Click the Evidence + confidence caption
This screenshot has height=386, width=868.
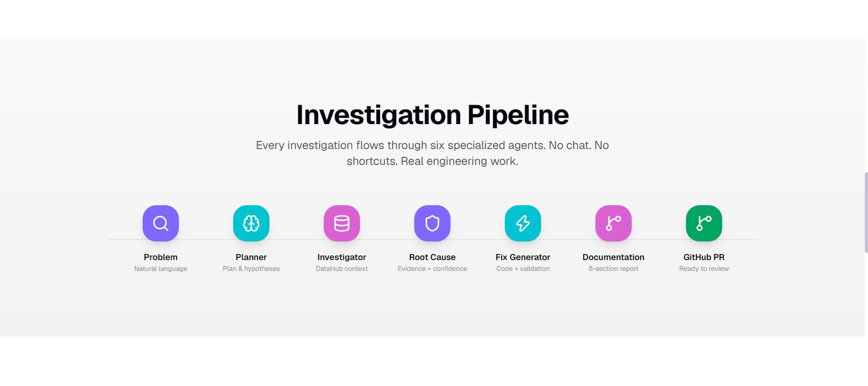[x=432, y=269]
